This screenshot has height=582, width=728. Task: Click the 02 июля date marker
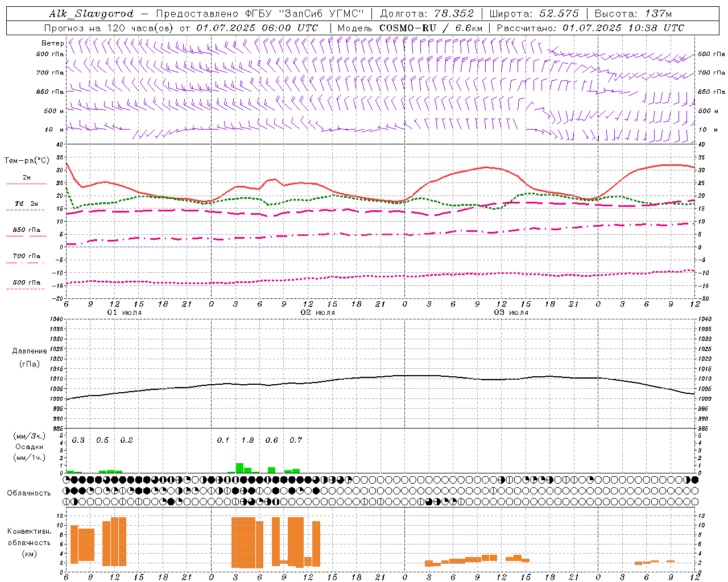pyautogui.click(x=318, y=313)
